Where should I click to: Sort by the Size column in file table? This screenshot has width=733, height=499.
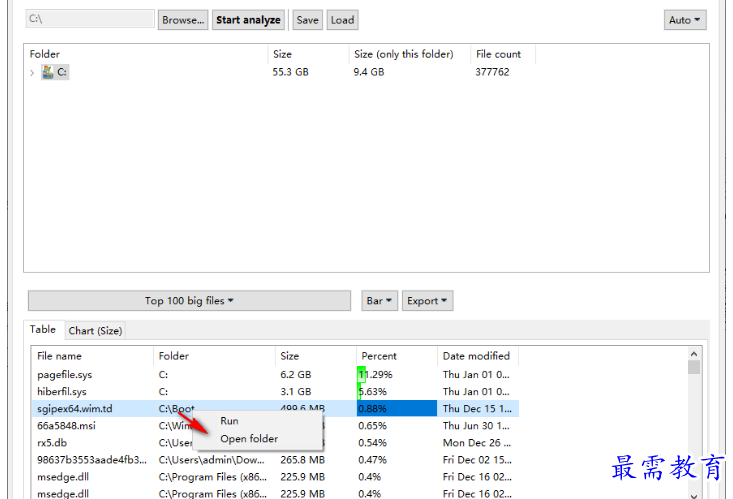click(313, 356)
